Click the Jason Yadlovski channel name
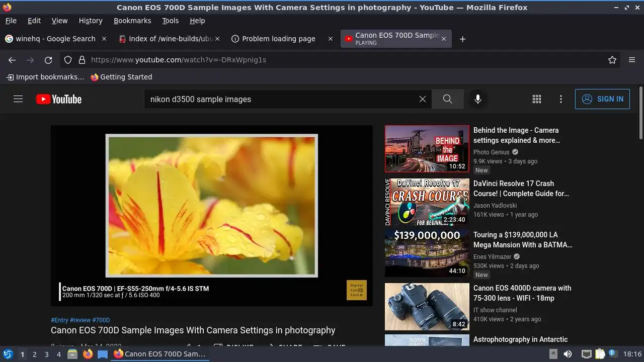Screen dimensions: 644x362 tap(495, 206)
